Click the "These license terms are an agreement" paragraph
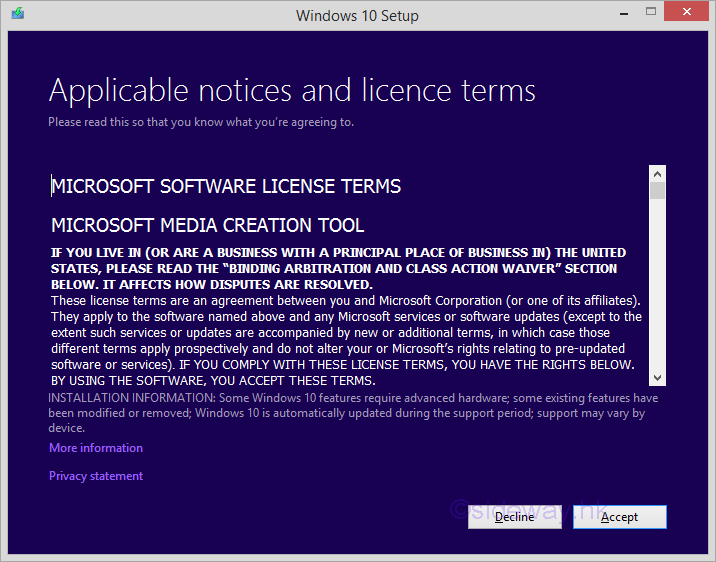The image size is (716, 562). click(x=346, y=340)
